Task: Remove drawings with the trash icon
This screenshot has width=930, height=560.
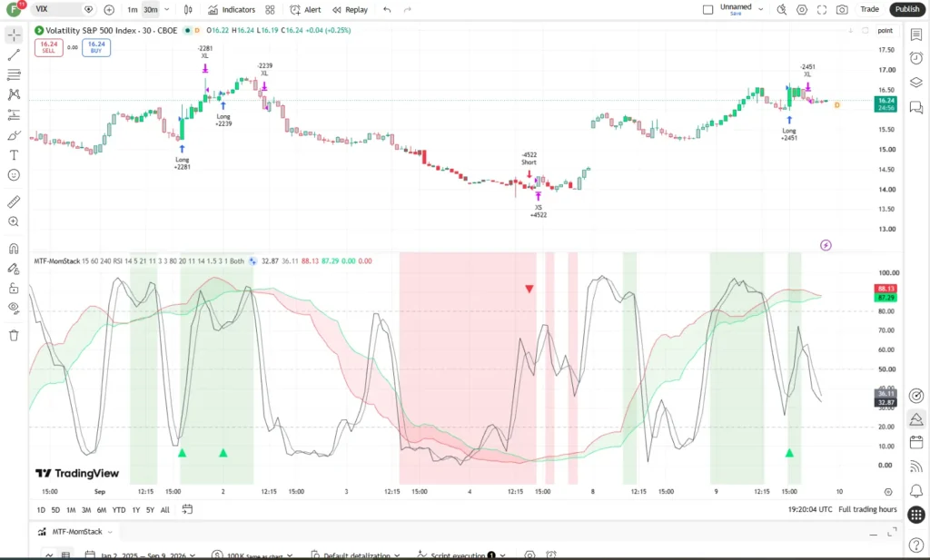Action: 15,336
